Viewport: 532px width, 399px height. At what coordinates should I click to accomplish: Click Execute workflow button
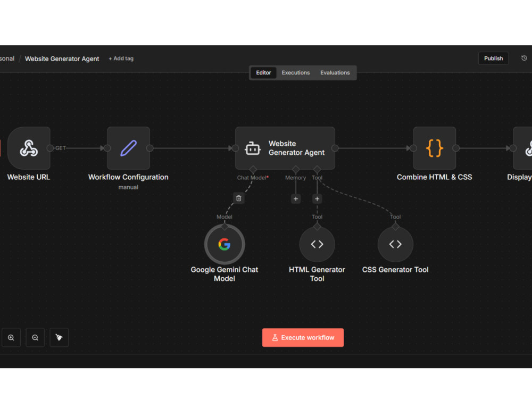pyautogui.click(x=303, y=337)
